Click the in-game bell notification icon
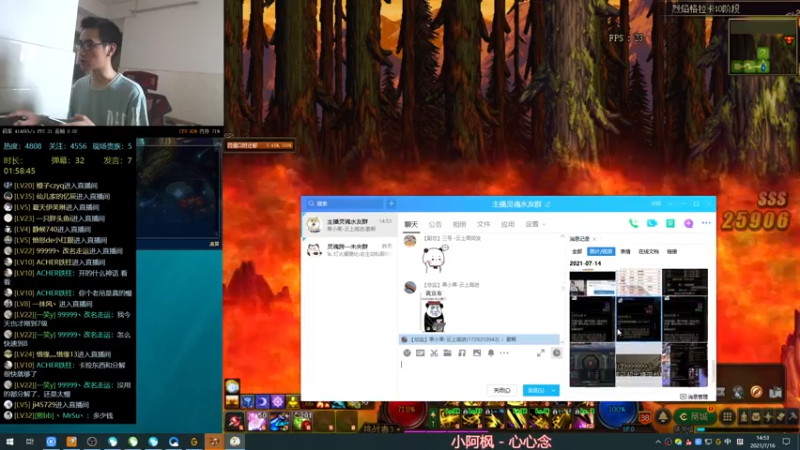Screen dimensions: 800x450 (663, 417)
